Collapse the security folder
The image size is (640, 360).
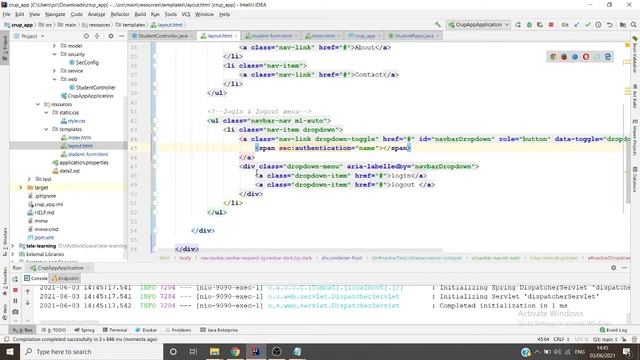coord(54,54)
